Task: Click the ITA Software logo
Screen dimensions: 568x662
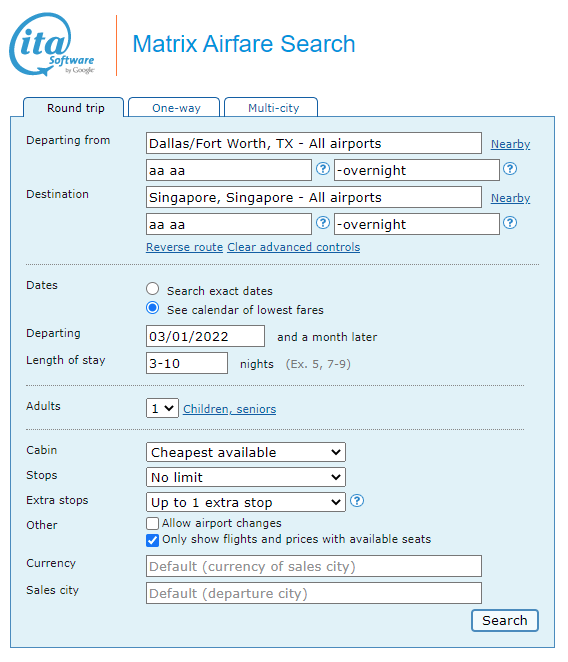Action: pos(52,44)
